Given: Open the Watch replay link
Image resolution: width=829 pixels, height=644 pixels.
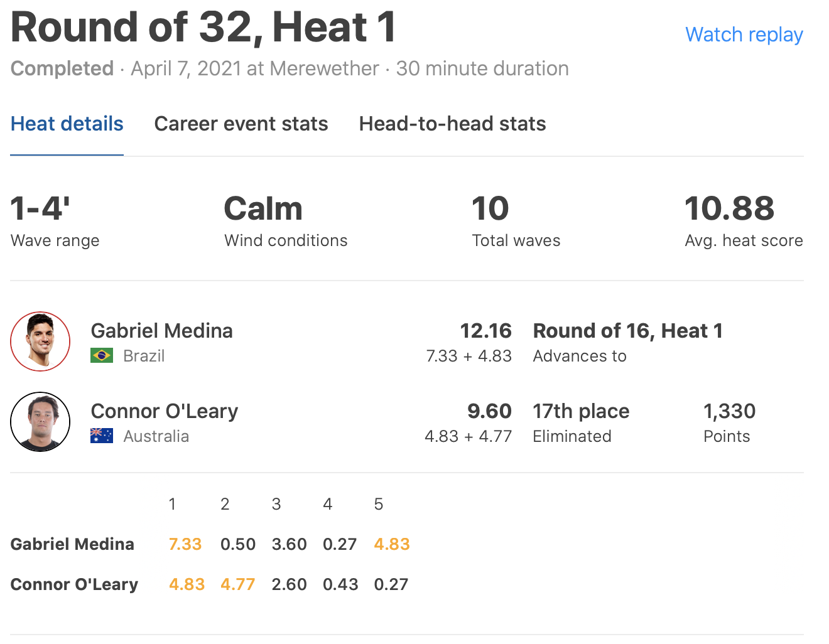Looking at the screenshot, I should coord(744,35).
